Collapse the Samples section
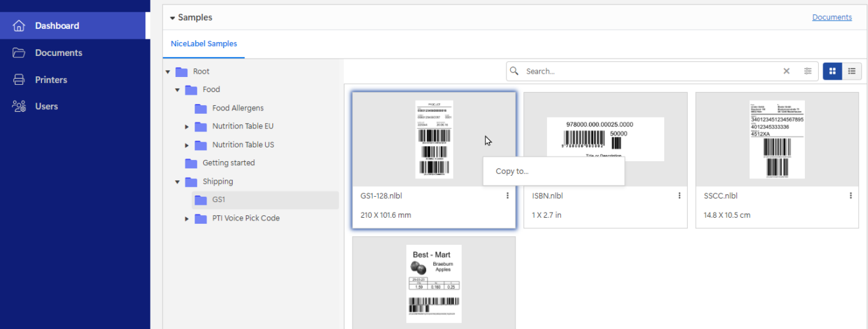 coord(172,18)
